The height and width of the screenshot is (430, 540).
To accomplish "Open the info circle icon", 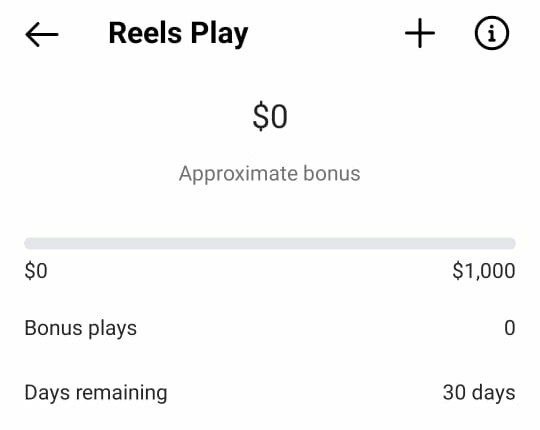I will 491,33.
